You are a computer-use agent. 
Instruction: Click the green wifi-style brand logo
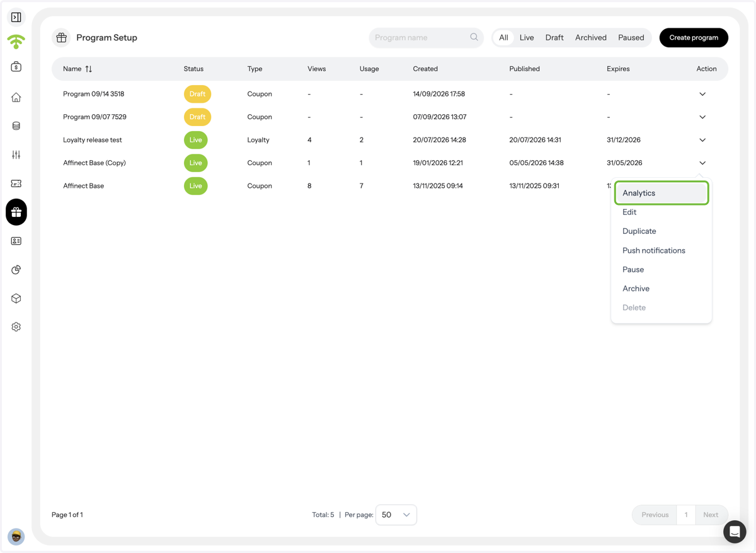(x=16, y=42)
